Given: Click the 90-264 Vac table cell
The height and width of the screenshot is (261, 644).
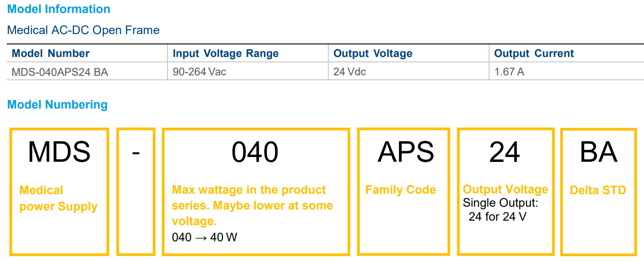Looking at the screenshot, I should [x=199, y=72].
